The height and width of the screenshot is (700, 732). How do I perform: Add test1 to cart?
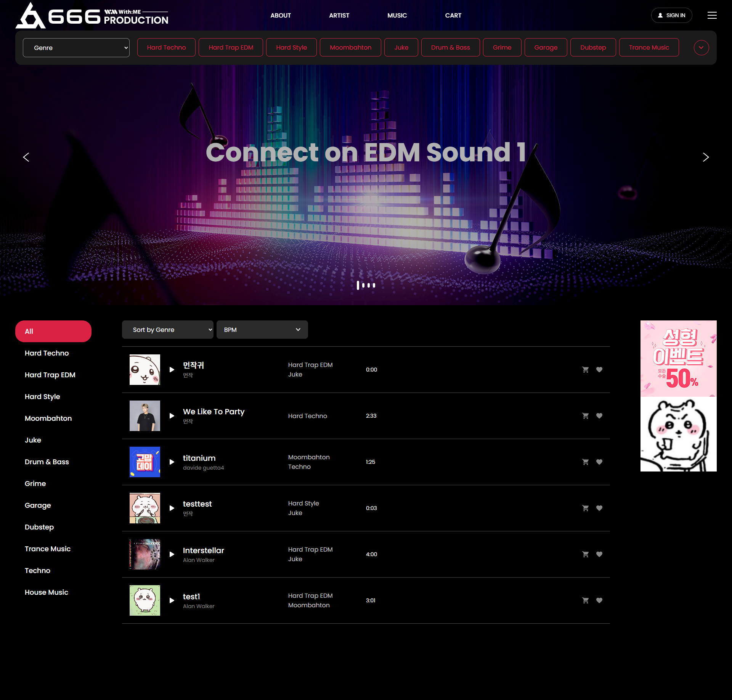(586, 600)
